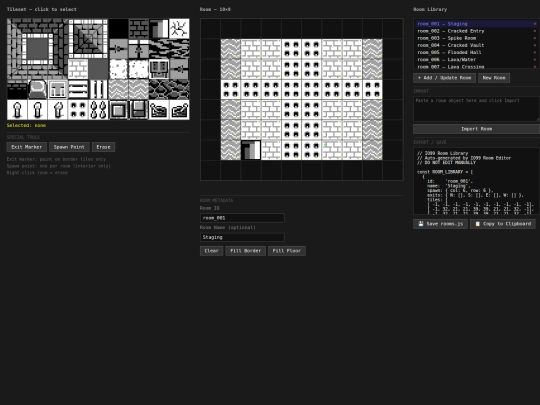Viewport: 540px width, 405px height.
Task: Load room_002 – Cracked Entry
Action: tap(476, 31)
